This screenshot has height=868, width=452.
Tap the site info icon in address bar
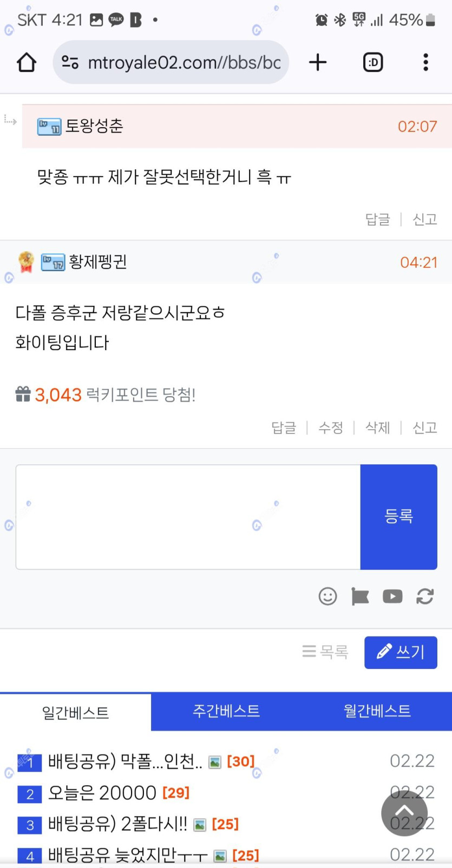70,63
